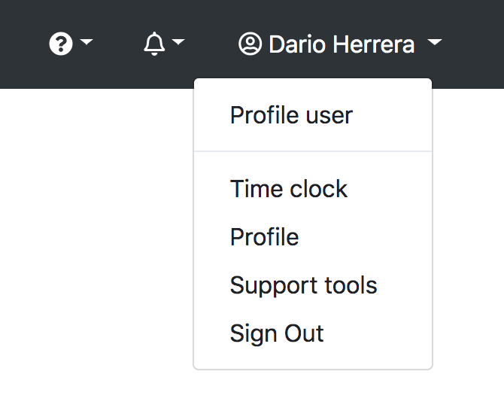Open Time clock from the menu
Image resolution: width=504 pixels, height=420 pixels.
tap(313, 189)
